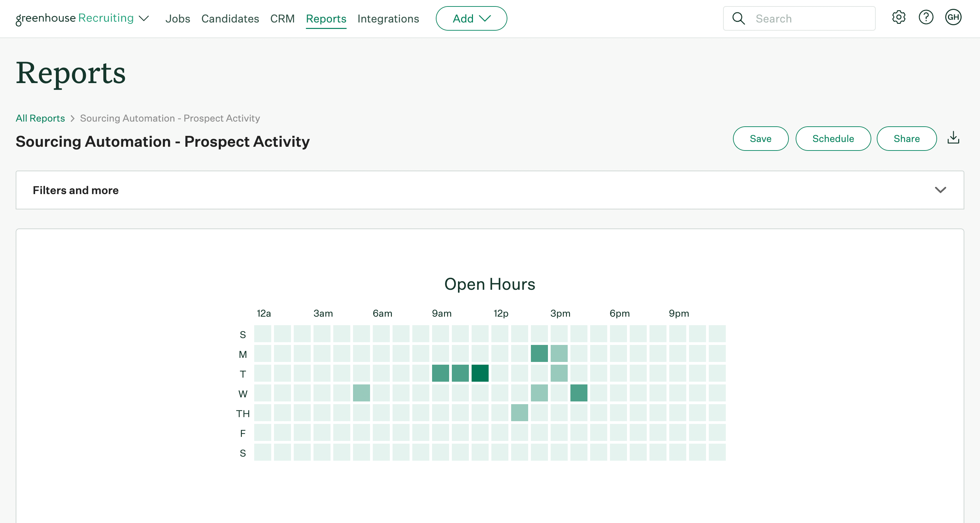Screen dimensions: 980x523
Task: Click the Schedule button for report delivery
Action: (833, 139)
